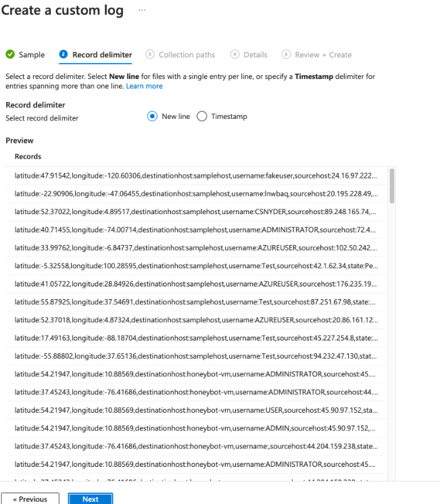Go to the Details tab
This screenshot has height=504, width=440.
click(x=255, y=55)
